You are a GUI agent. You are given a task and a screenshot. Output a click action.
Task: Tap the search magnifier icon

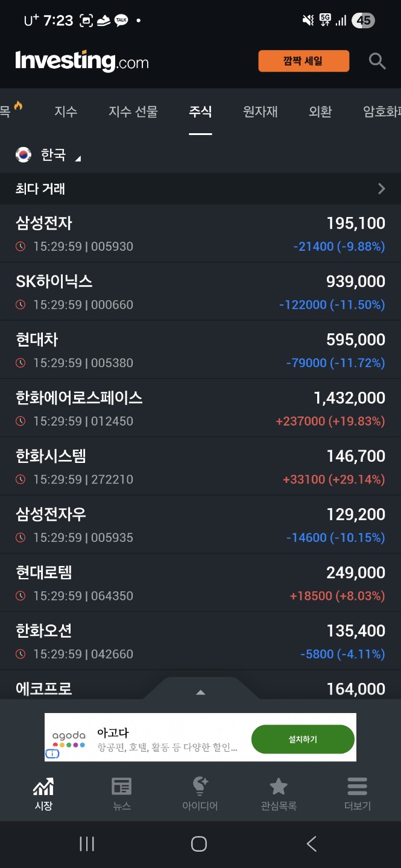[377, 61]
